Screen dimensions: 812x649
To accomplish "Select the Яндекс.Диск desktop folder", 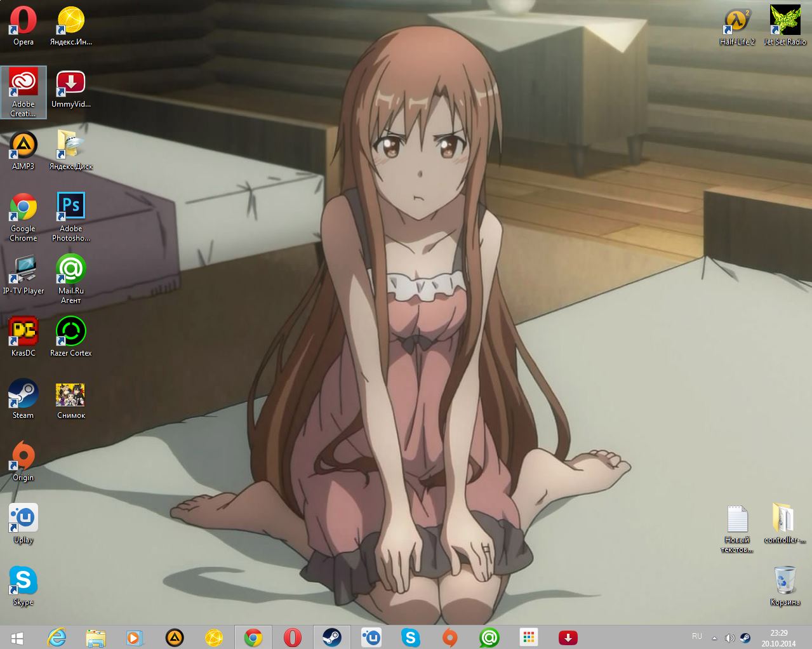I will click(x=71, y=150).
